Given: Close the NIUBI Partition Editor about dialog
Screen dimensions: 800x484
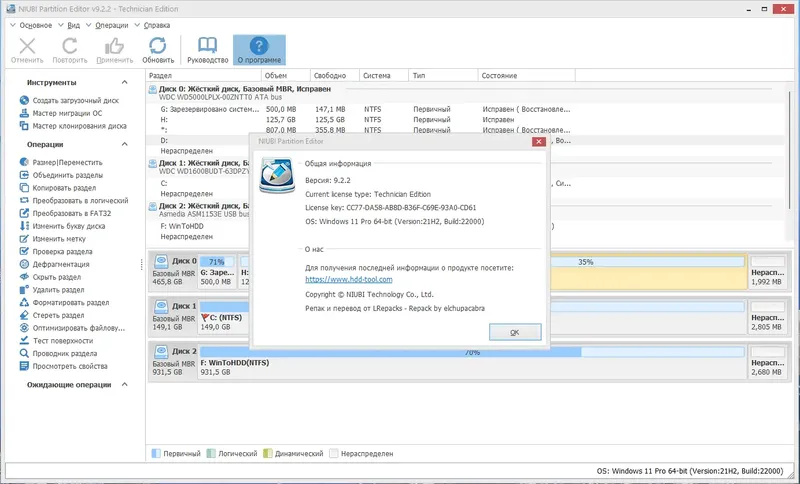Looking at the screenshot, I should pyautogui.click(x=538, y=141).
